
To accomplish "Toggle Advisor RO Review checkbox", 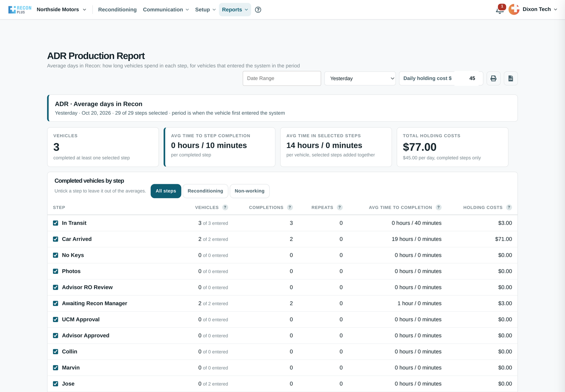I will pyautogui.click(x=55, y=287).
